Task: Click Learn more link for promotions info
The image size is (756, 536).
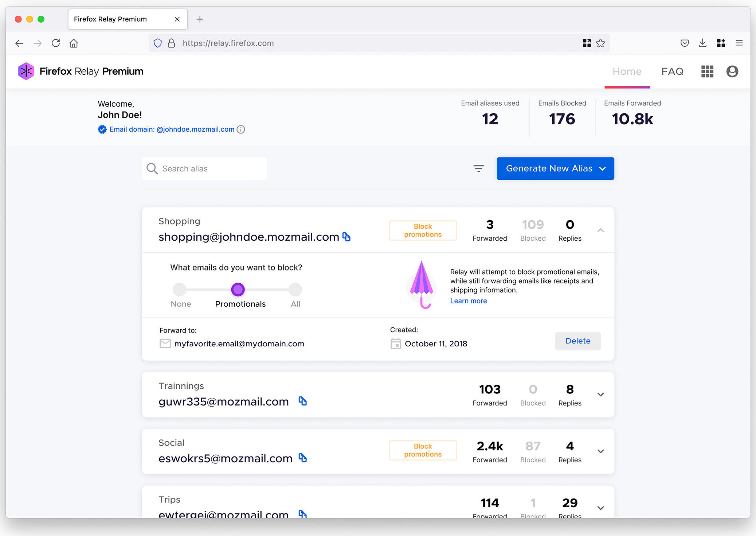Action: pos(469,300)
